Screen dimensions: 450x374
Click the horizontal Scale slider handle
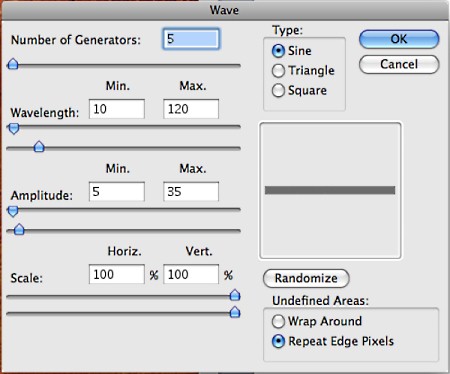tap(235, 295)
